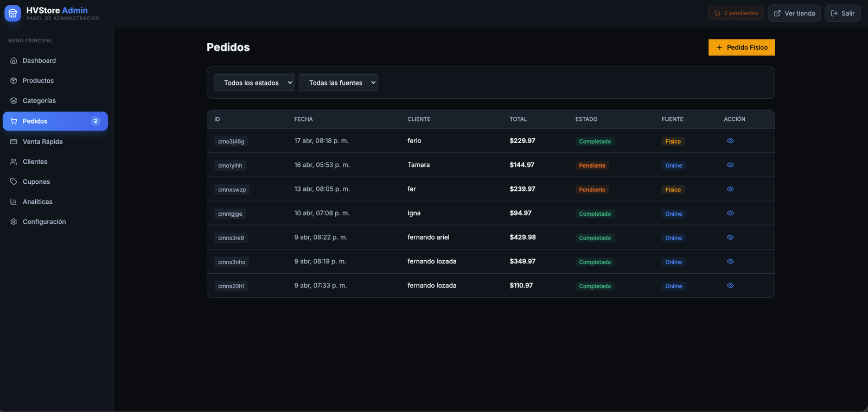View order cmns20h1 via eye icon

pyautogui.click(x=730, y=286)
